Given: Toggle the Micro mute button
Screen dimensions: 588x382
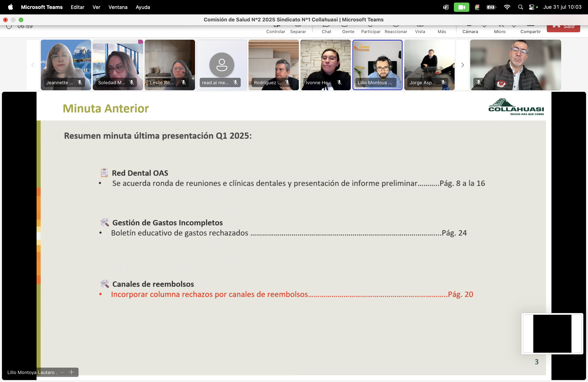Looking at the screenshot, I should [x=500, y=29].
